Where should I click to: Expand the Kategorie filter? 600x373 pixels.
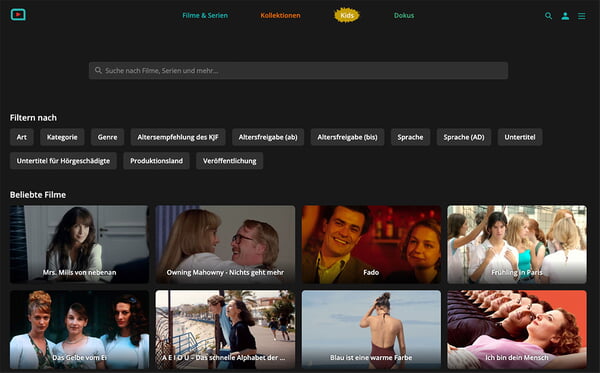62,137
